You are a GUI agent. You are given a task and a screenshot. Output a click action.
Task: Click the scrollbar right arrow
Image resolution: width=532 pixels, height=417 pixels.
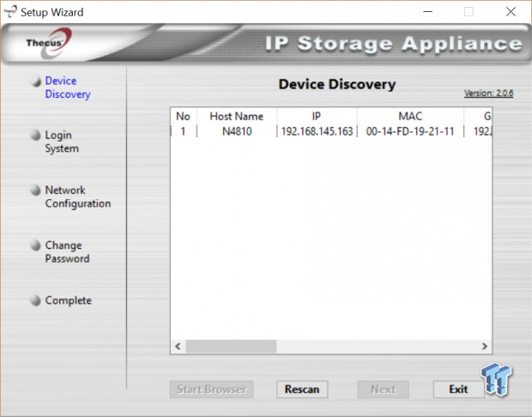(x=485, y=347)
